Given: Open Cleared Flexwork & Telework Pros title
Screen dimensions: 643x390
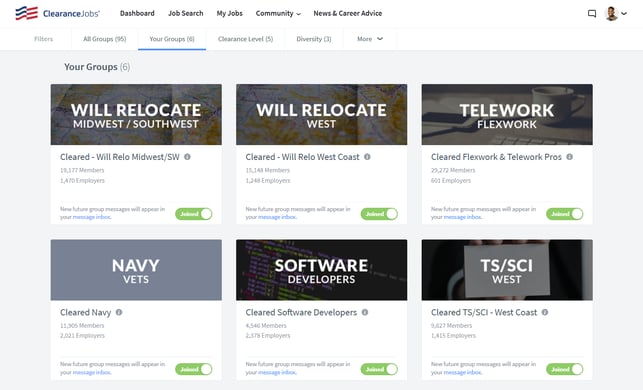Looking at the screenshot, I should pos(496,157).
